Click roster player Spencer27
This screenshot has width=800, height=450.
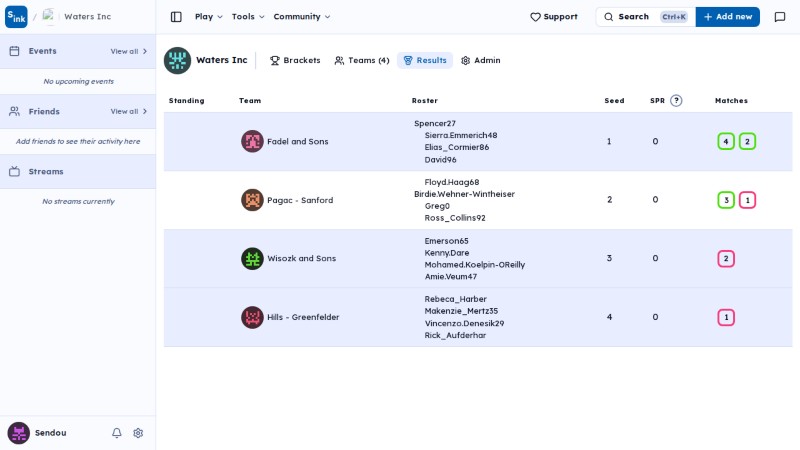(435, 123)
